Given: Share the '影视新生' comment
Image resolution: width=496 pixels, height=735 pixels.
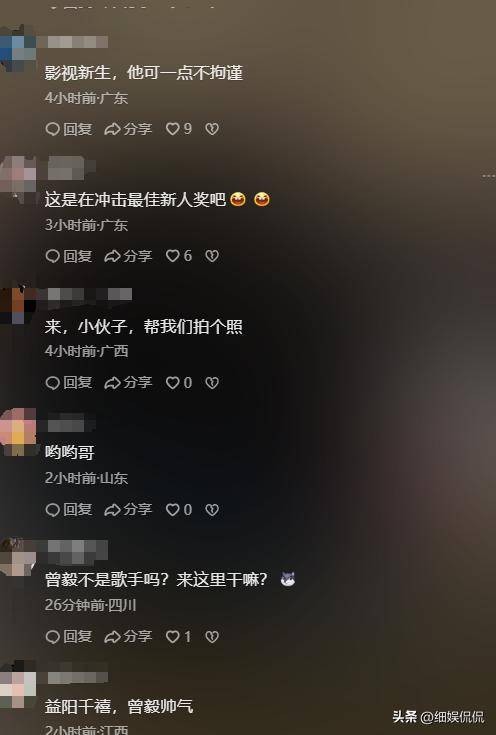Looking at the screenshot, I should click(128, 128).
